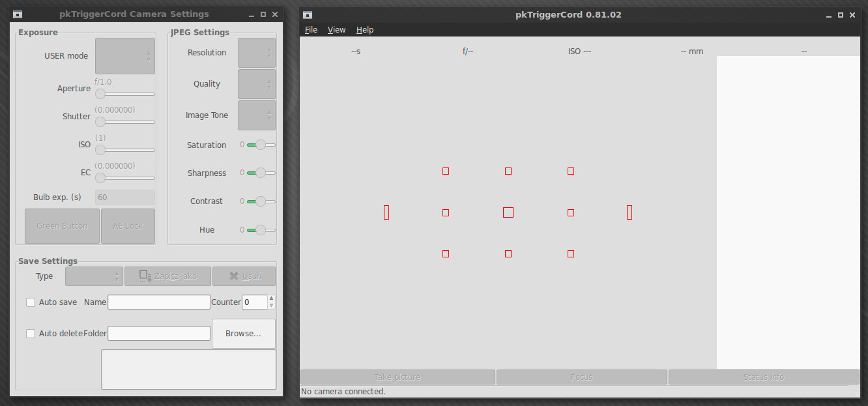868x406 pixels.
Task: Open Status Info
Action: point(764,377)
